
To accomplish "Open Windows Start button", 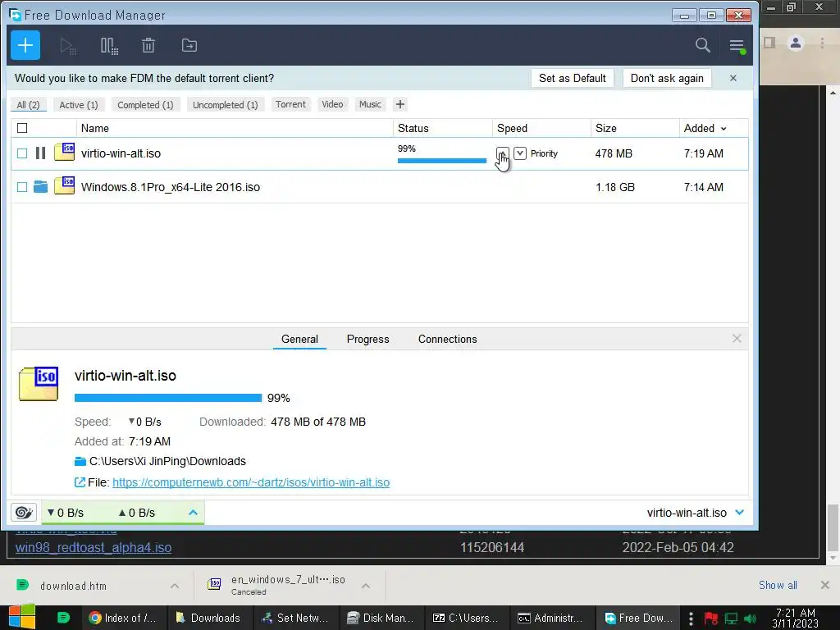I will point(22,617).
